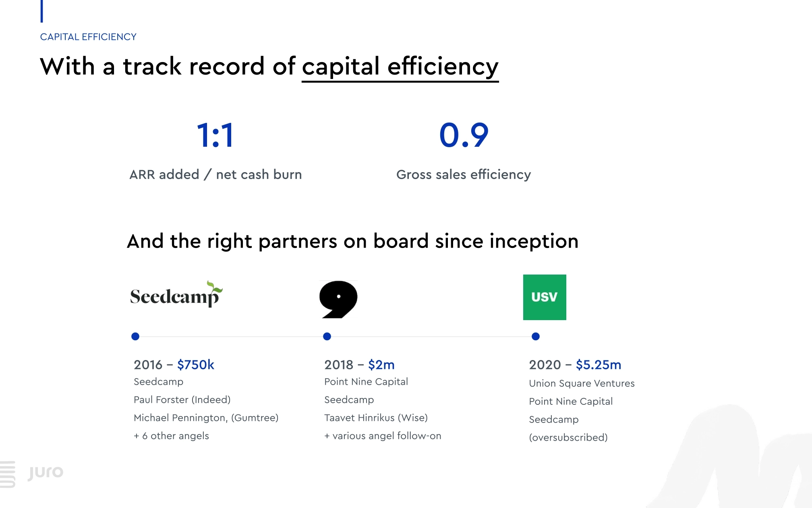
Task: Click "Paul Forster (Indeed)" investor text
Action: tap(182, 400)
